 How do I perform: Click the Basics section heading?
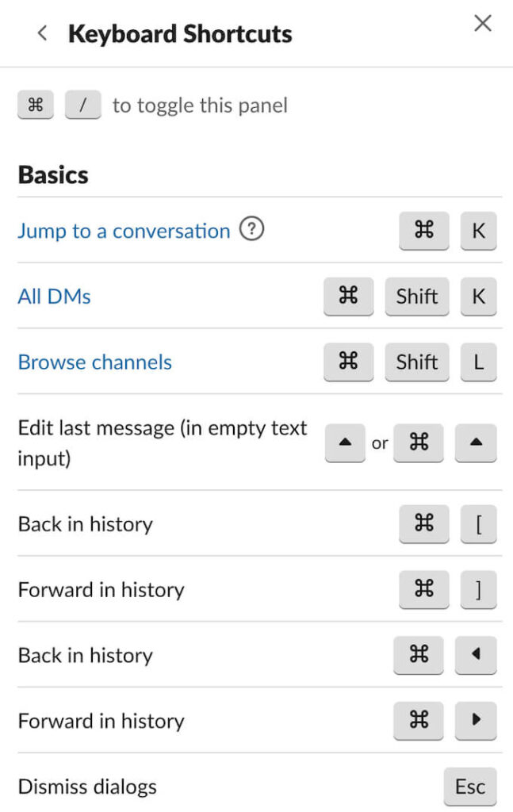[x=53, y=174]
